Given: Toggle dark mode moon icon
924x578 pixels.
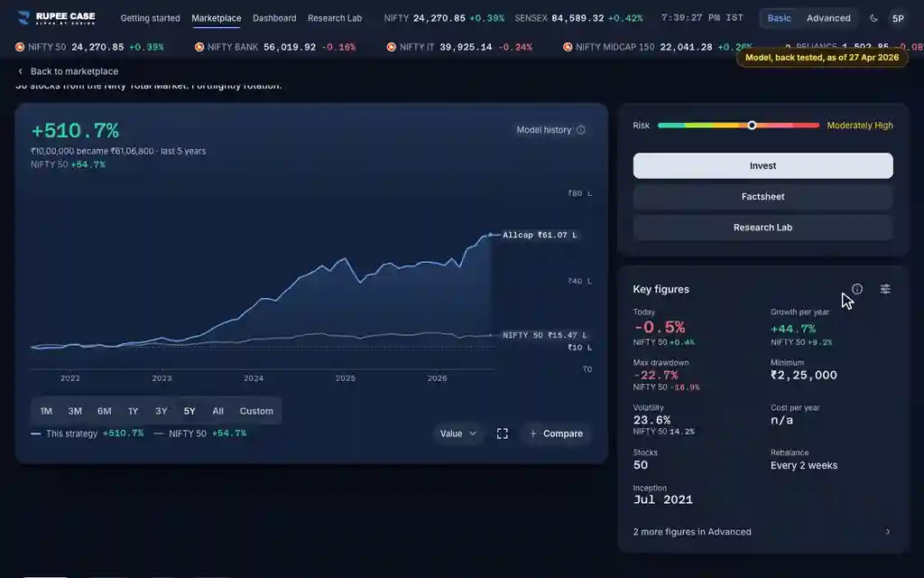Looking at the screenshot, I should coord(873,18).
